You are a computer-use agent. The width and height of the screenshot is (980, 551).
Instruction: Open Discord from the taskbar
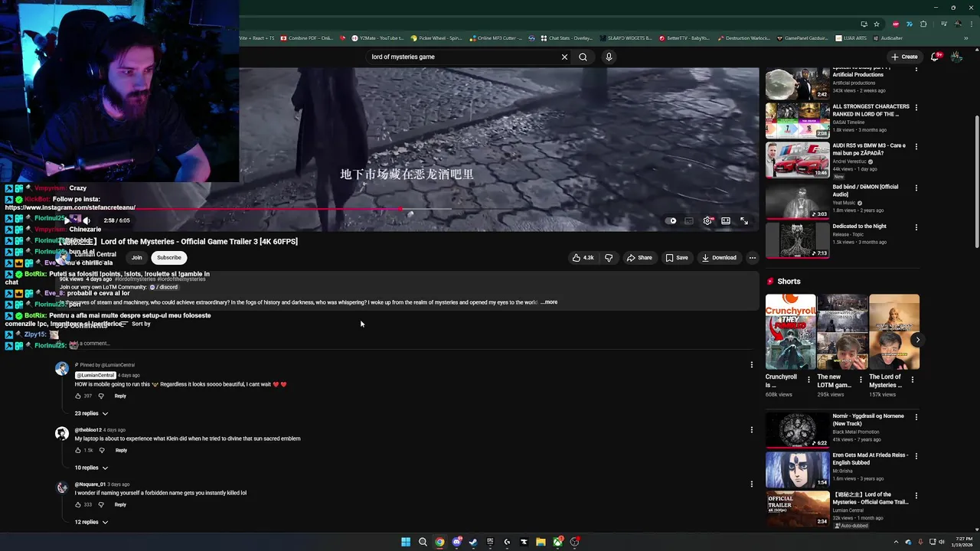pos(456,542)
